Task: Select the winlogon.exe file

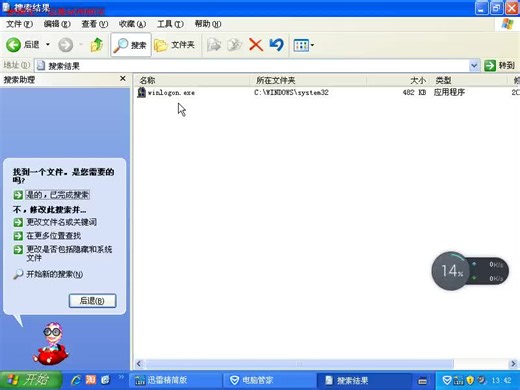Action: 171,93
